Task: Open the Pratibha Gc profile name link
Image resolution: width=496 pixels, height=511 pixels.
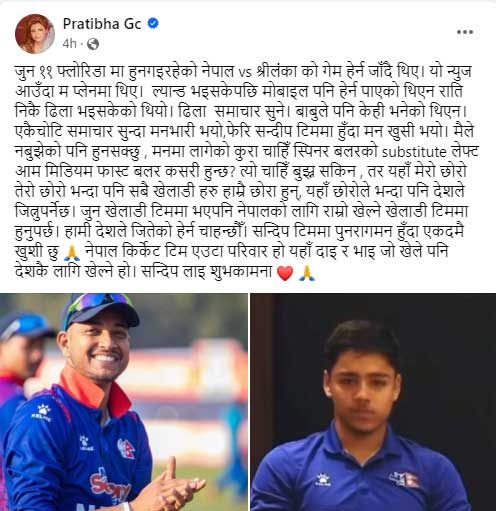Action: (102, 24)
